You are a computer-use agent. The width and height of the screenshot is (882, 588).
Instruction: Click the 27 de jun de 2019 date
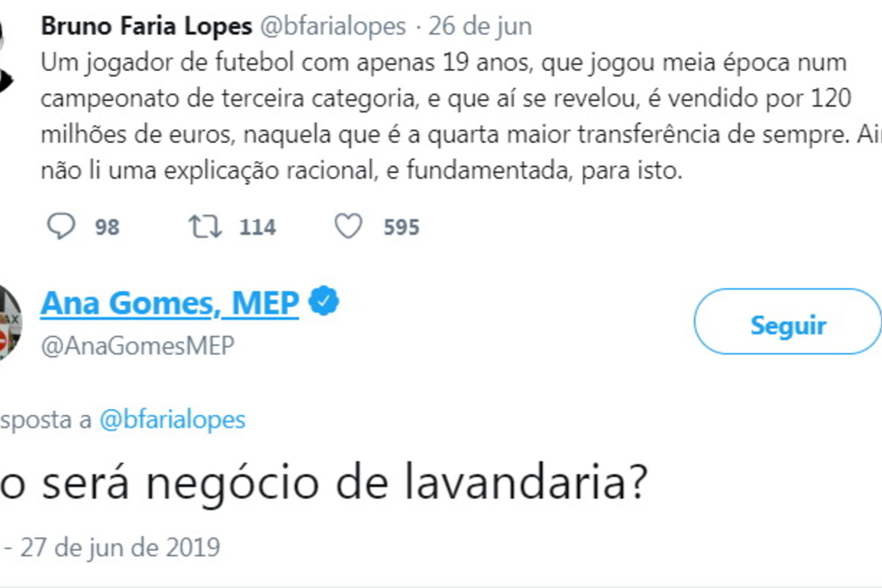120,547
